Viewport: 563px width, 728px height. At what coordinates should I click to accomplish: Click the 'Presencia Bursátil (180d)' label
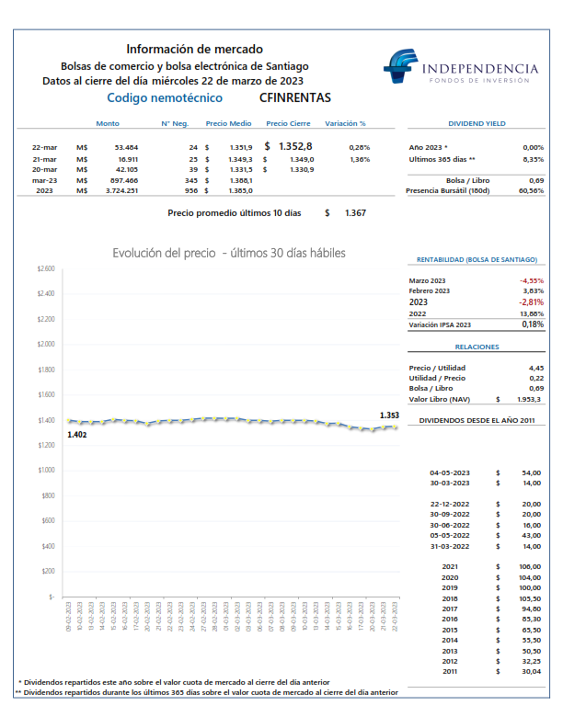pyautogui.click(x=447, y=191)
